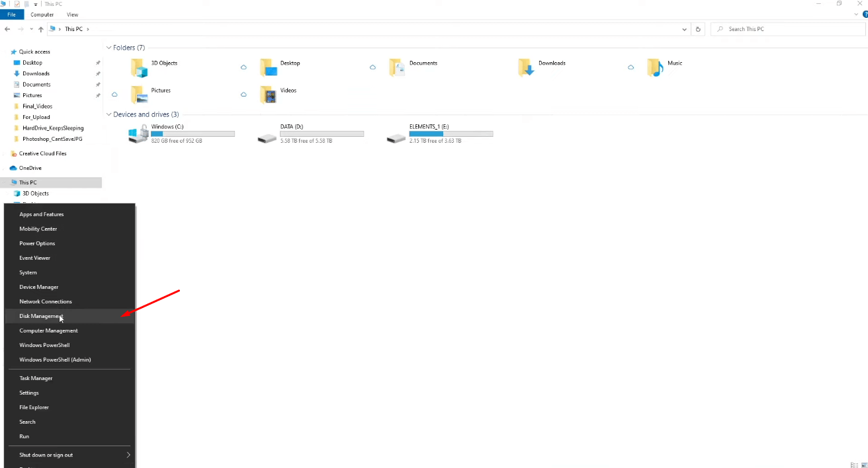Go up one level with Up arrow
This screenshot has height=468, width=868.
[41, 29]
